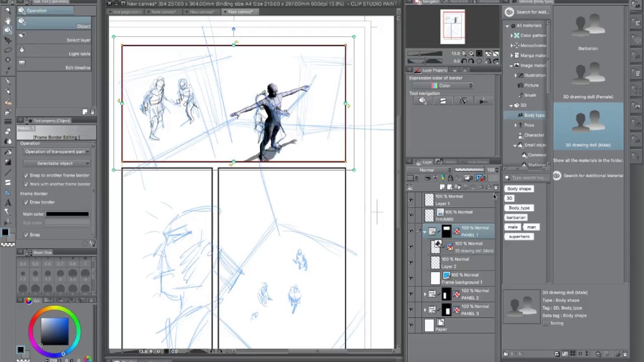Click the barbarian tag button
The width and height of the screenshot is (644, 362).
(x=516, y=217)
